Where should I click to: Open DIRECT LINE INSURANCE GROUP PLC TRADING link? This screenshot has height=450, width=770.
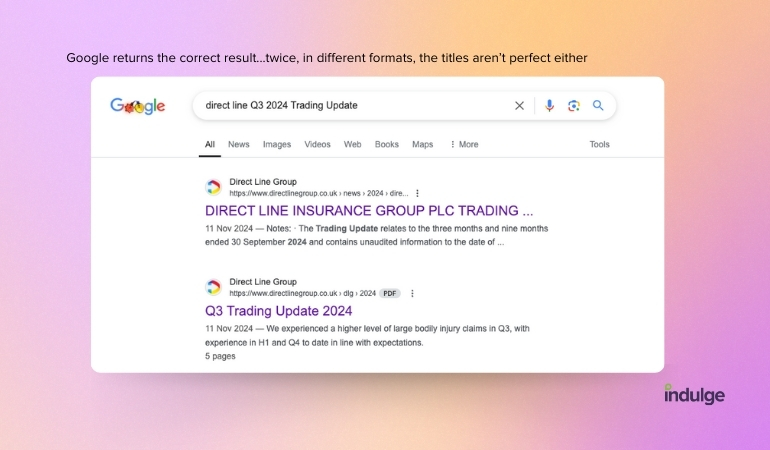point(369,211)
